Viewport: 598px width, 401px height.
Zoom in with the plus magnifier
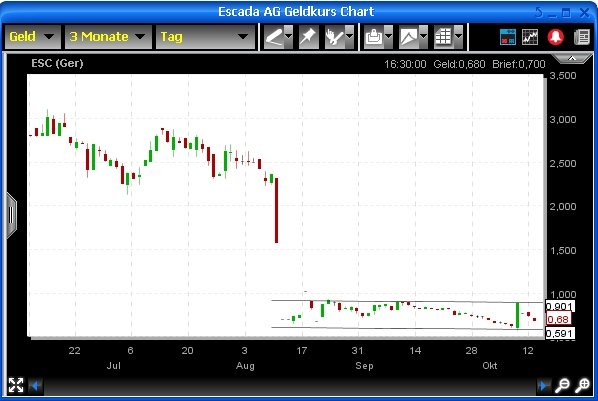coord(582,385)
